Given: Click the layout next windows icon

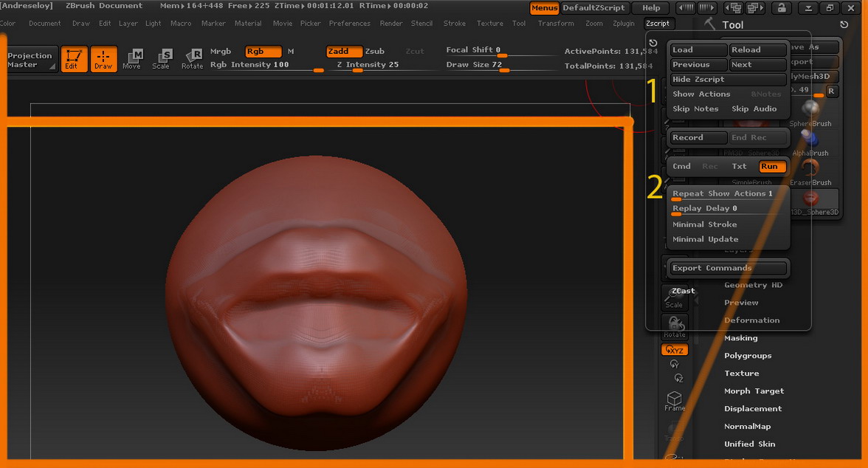Looking at the screenshot, I should tap(754, 8).
